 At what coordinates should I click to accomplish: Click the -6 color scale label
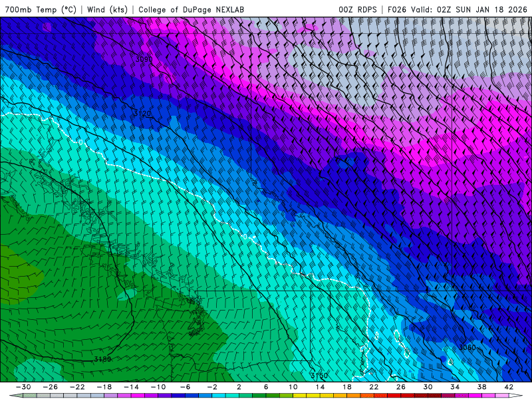[185, 387]
